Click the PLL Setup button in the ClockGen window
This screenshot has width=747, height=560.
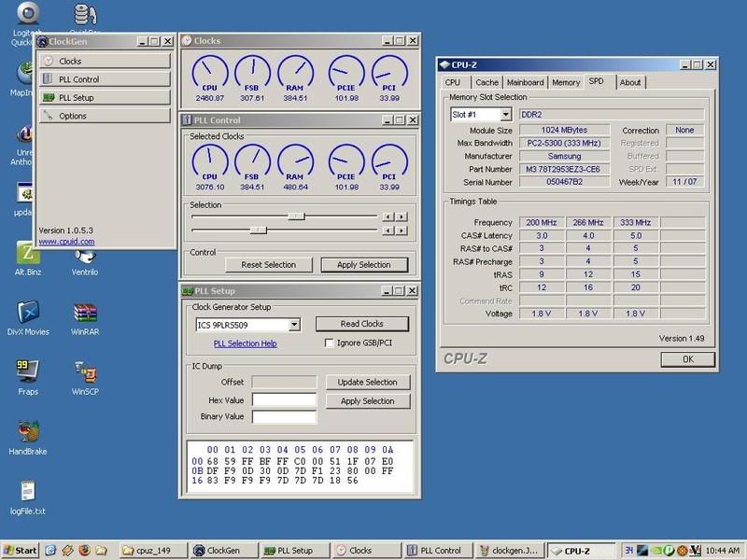pos(105,98)
